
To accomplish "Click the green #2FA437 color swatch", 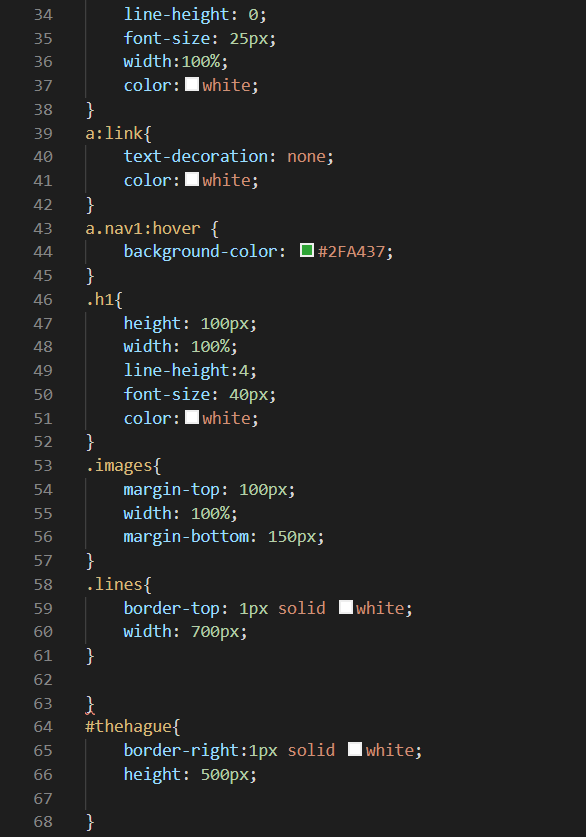I will click(x=307, y=250).
